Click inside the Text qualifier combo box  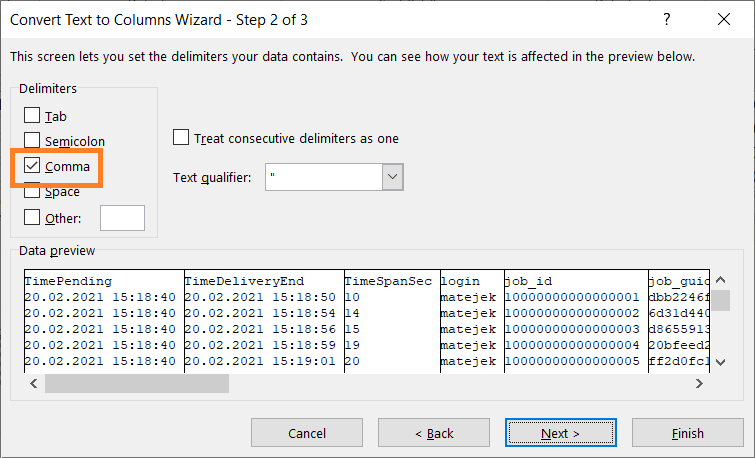(323, 178)
